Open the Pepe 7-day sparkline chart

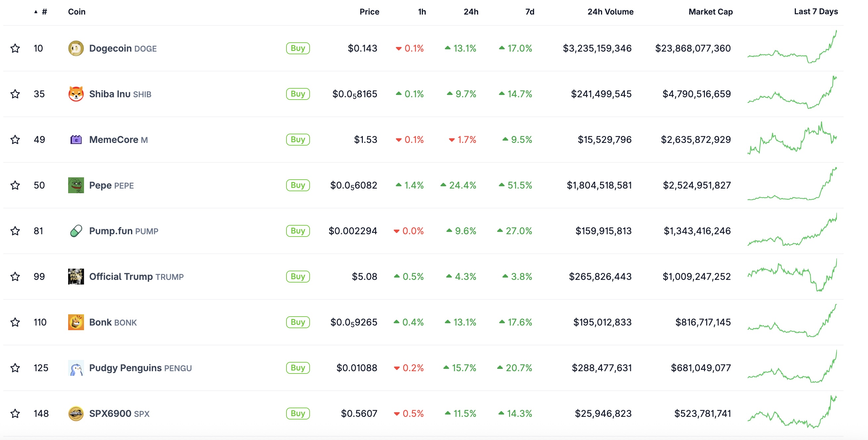[x=792, y=185]
